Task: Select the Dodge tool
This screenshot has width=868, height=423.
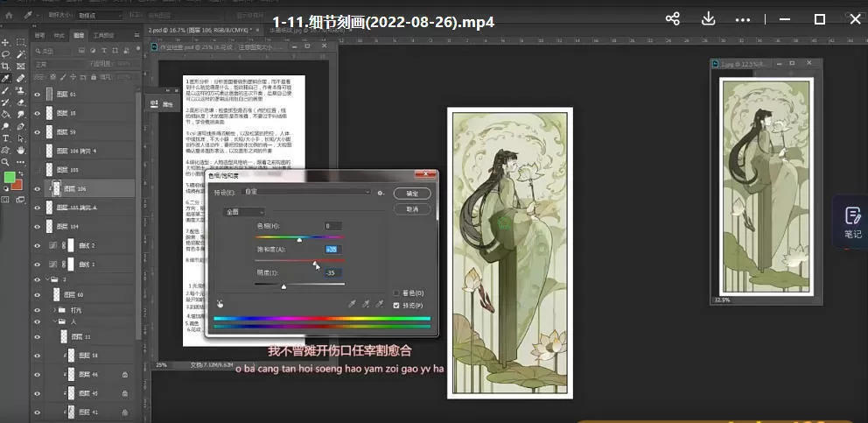Action: [x=5, y=126]
